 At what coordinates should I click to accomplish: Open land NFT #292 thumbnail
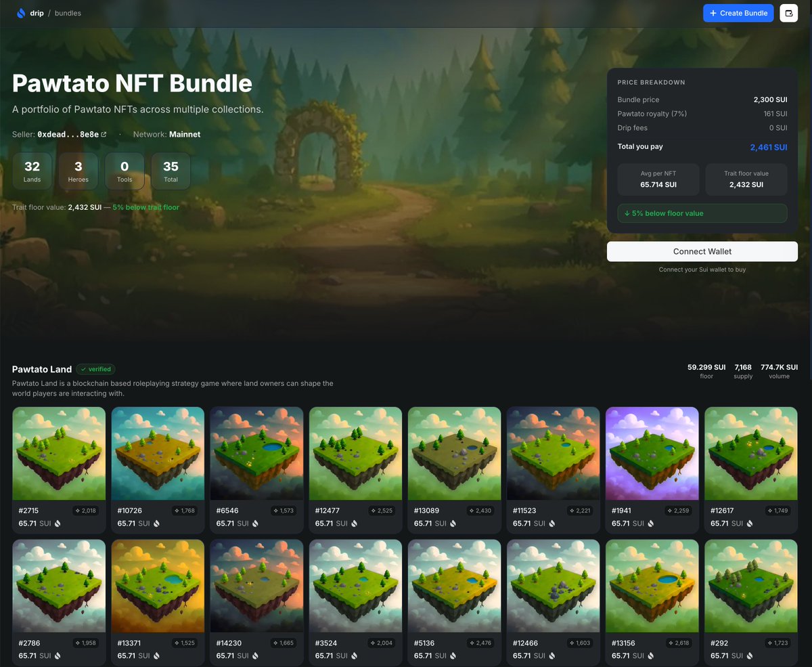pyautogui.click(x=751, y=586)
